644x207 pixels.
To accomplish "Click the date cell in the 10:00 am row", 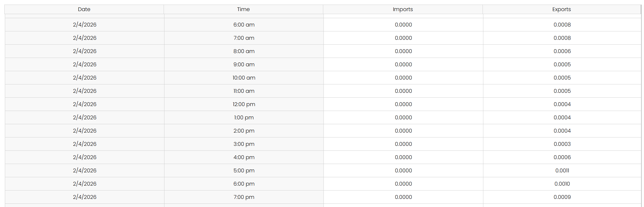I will (x=84, y=78).
